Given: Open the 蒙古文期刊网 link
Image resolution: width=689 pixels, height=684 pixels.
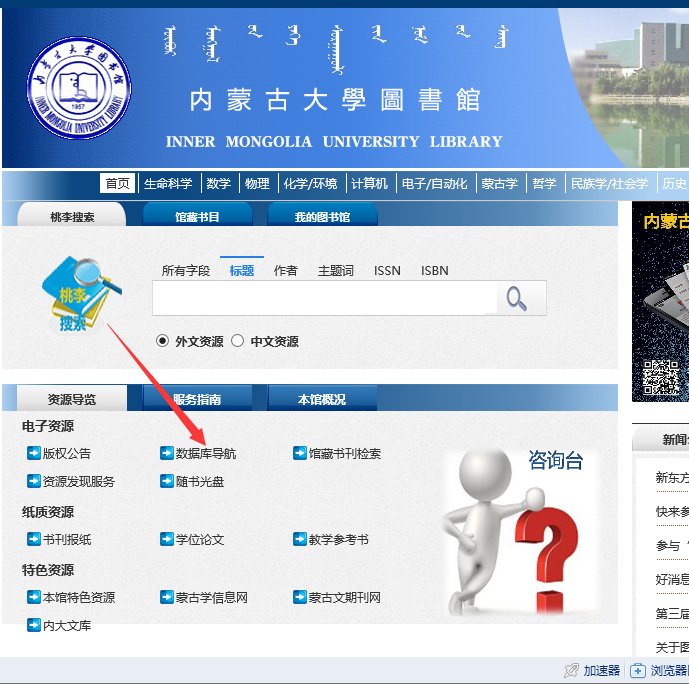Looking at the screenshot, I should 344,597.
